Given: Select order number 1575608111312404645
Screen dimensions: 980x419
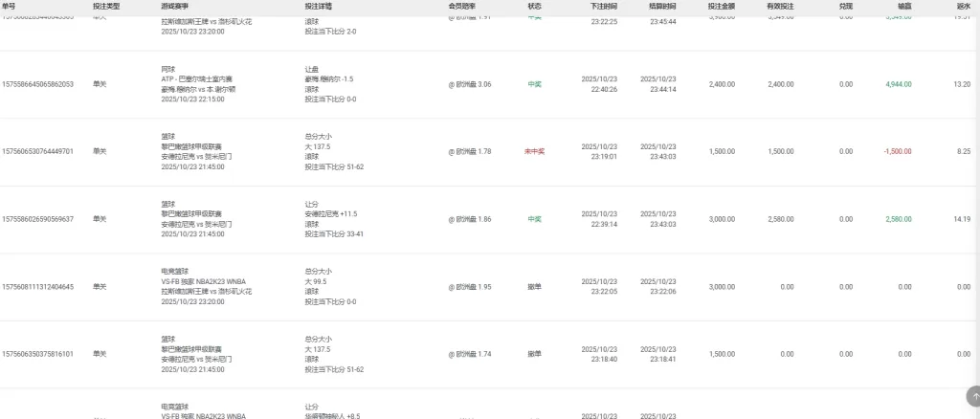Looking at the screenshot, I should click(38, 286).
